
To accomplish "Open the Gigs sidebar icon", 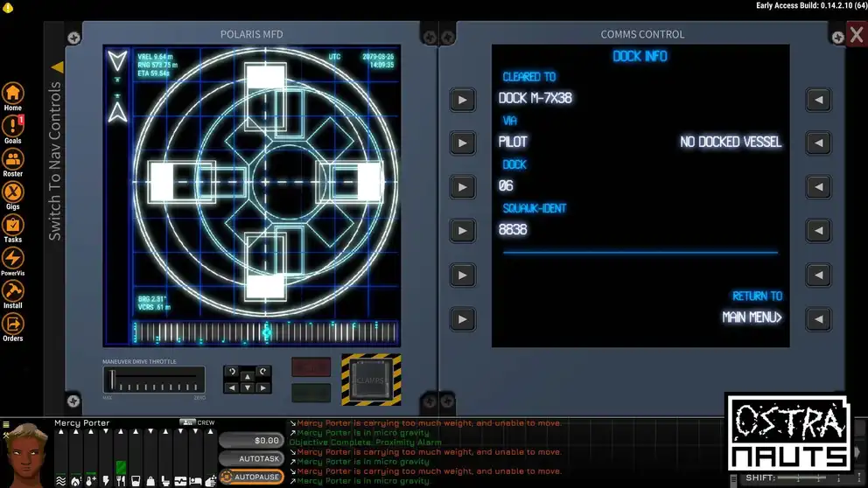I will coord(13,192).
